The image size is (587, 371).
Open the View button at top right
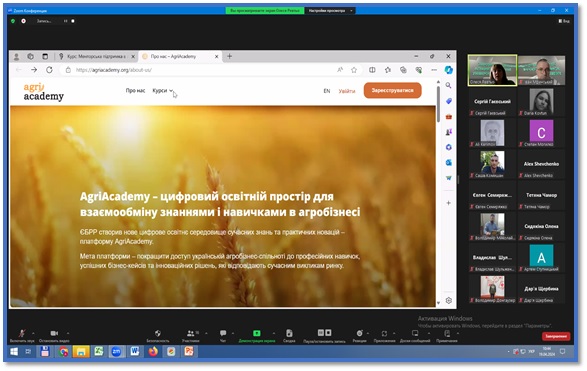click(564, 21)
